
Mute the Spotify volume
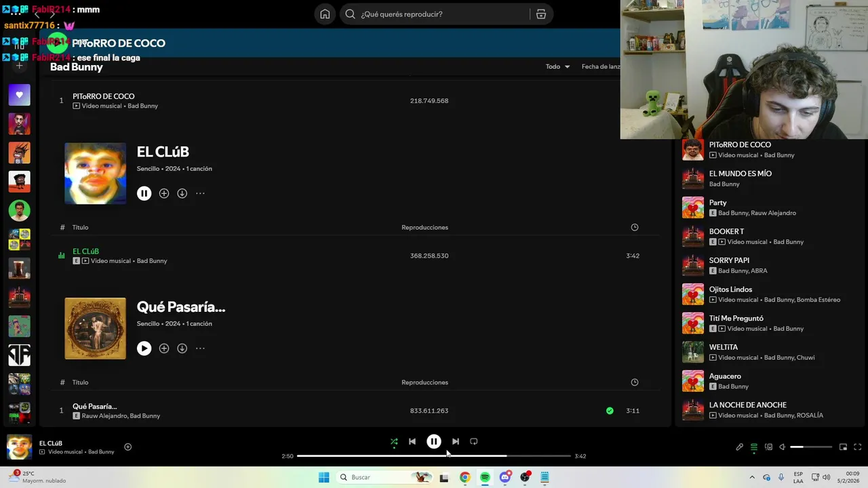click(x=782, y=447)
